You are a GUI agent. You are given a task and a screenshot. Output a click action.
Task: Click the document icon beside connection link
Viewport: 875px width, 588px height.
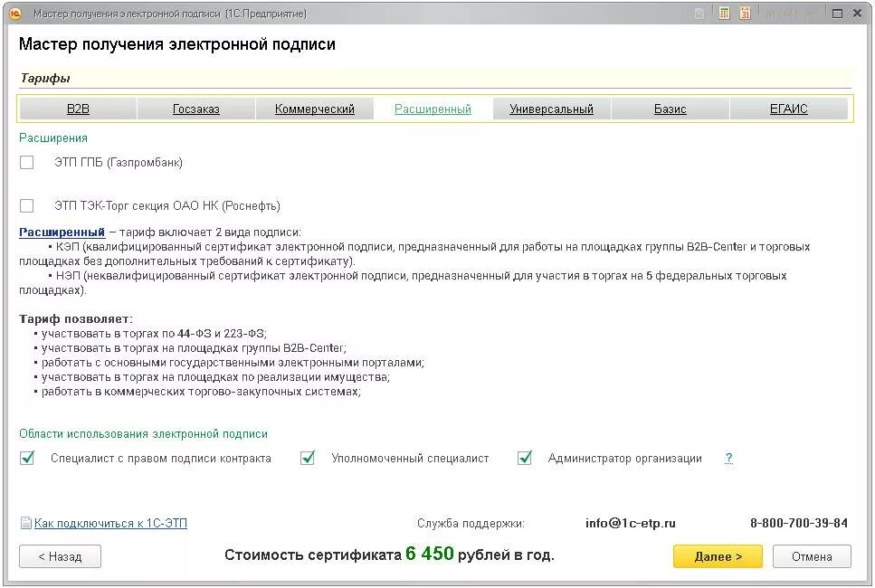click(25, 523)
